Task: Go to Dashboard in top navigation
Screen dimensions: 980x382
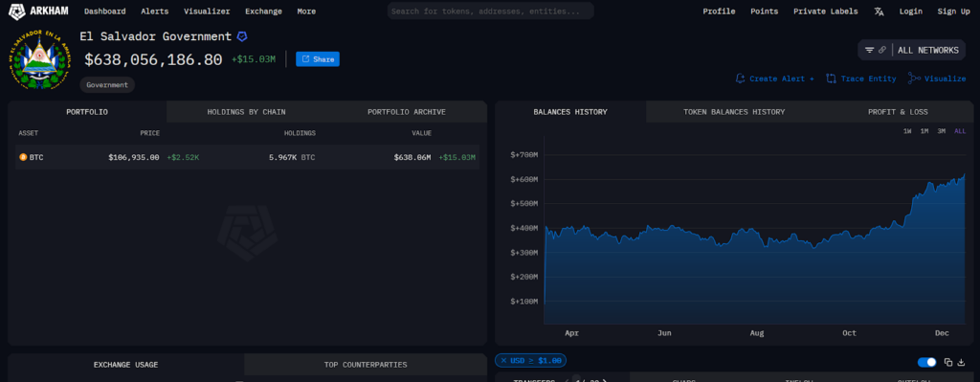Action: coord(105,11)
